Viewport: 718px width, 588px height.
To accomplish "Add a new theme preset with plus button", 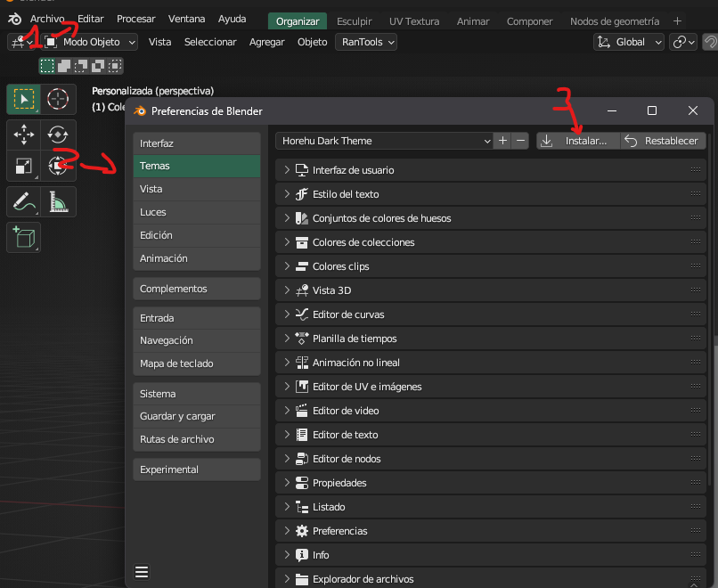I will point(502,141).
